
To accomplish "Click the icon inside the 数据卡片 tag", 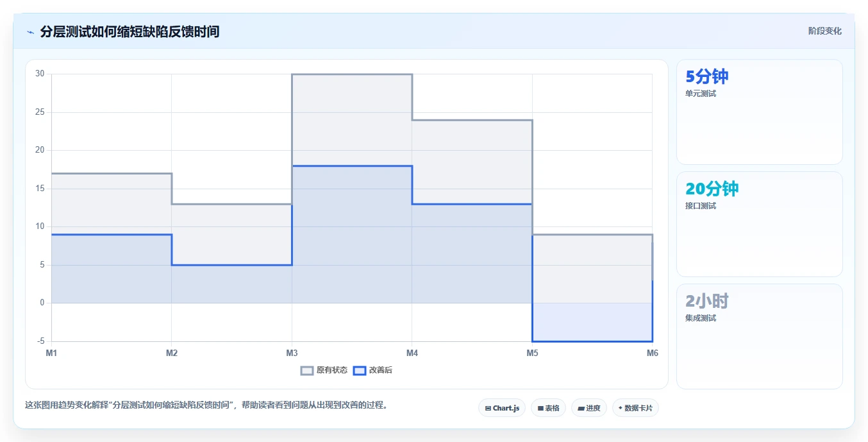I will [620, 408].
